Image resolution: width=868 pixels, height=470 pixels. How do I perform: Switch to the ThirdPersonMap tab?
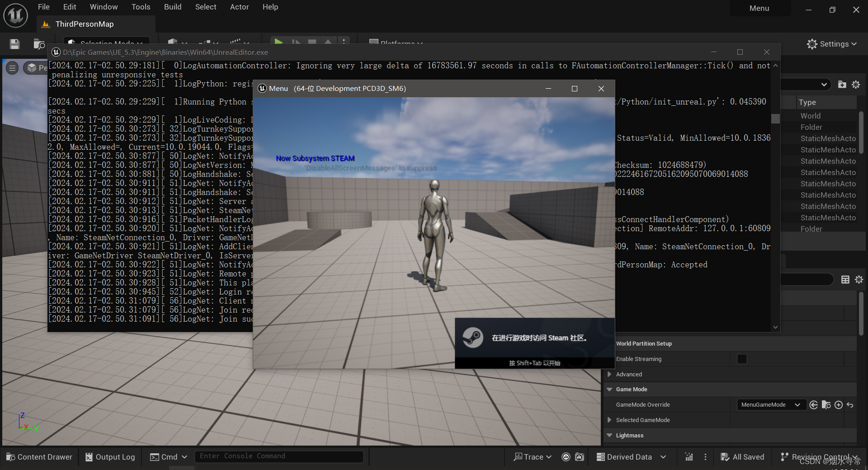point(96,24)
